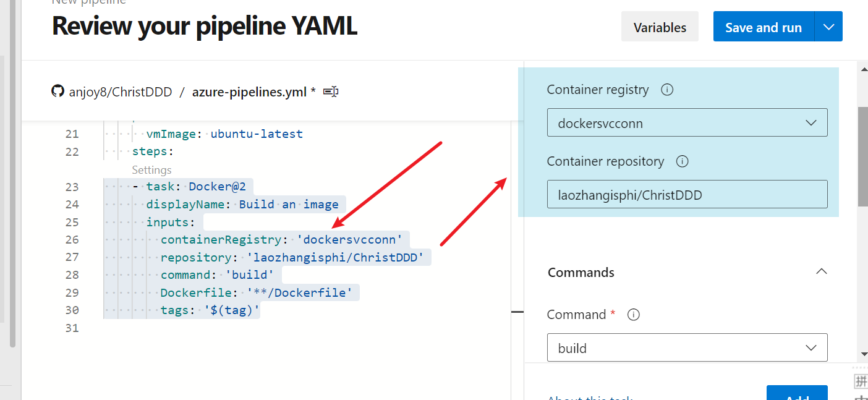Open the Save and run dropdown arrow

click(829, 27)
